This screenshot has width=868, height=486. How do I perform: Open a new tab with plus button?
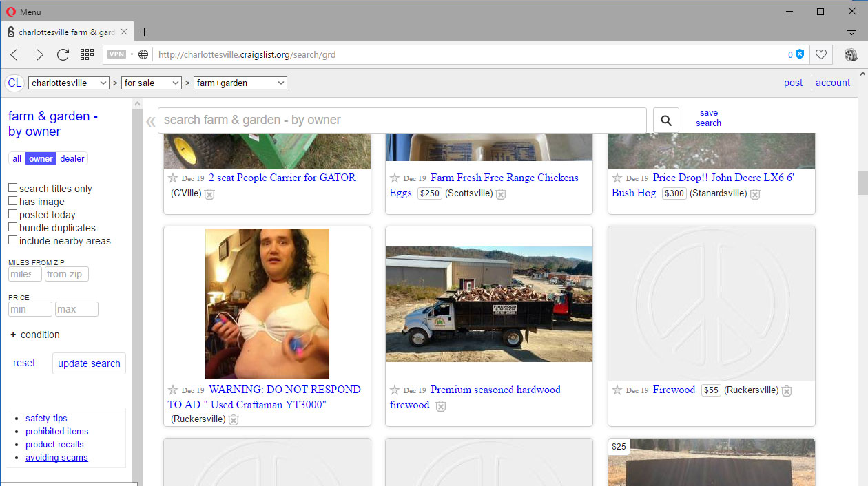click(x=144, y=32)
